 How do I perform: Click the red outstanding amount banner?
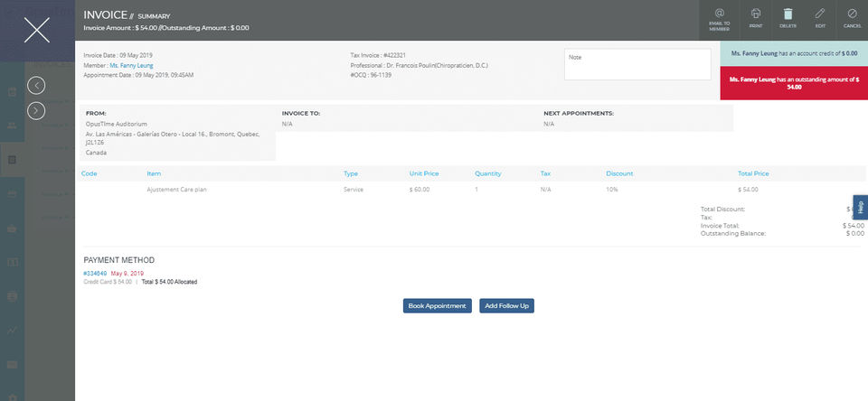tap(794, 83)
